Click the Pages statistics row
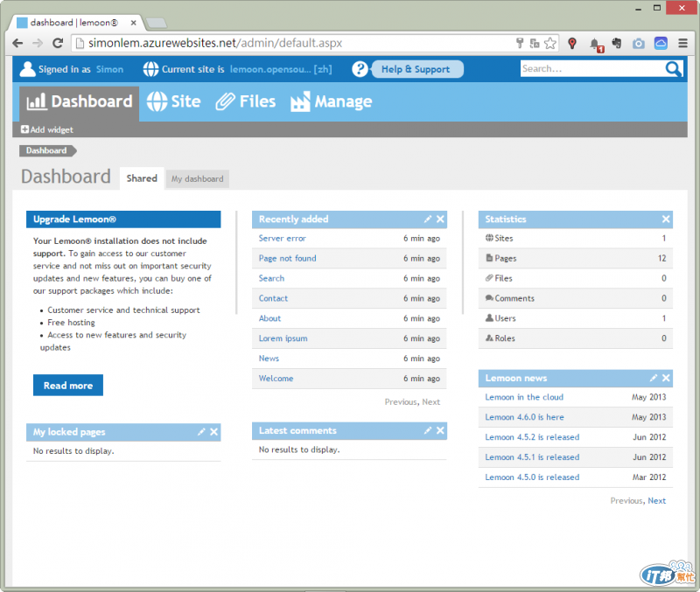This screenshot has width=700, height=592. [x=576, y=258]
